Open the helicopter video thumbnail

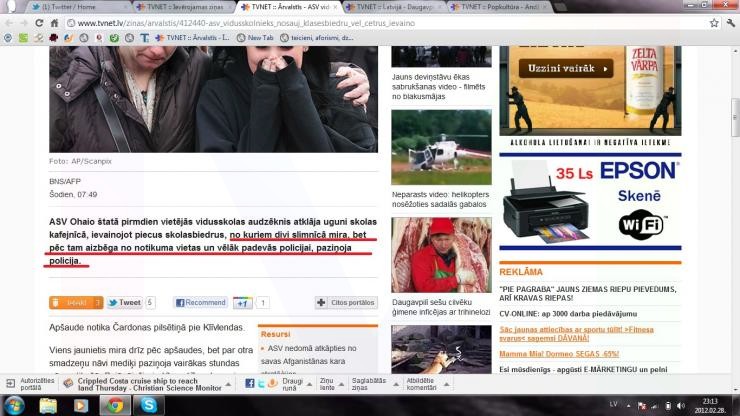click(440, 148)
